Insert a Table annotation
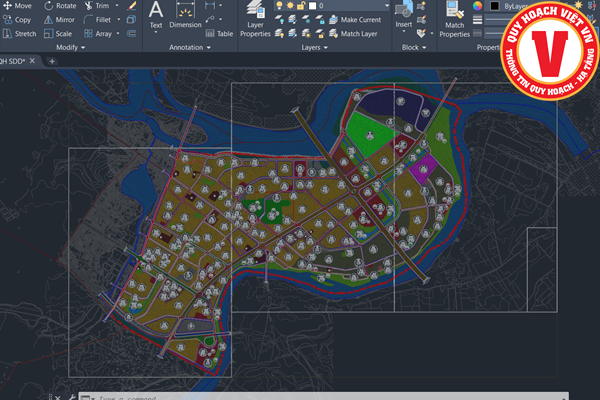The height and width of the screenshot is (400, 600). [x=220, y=33]
